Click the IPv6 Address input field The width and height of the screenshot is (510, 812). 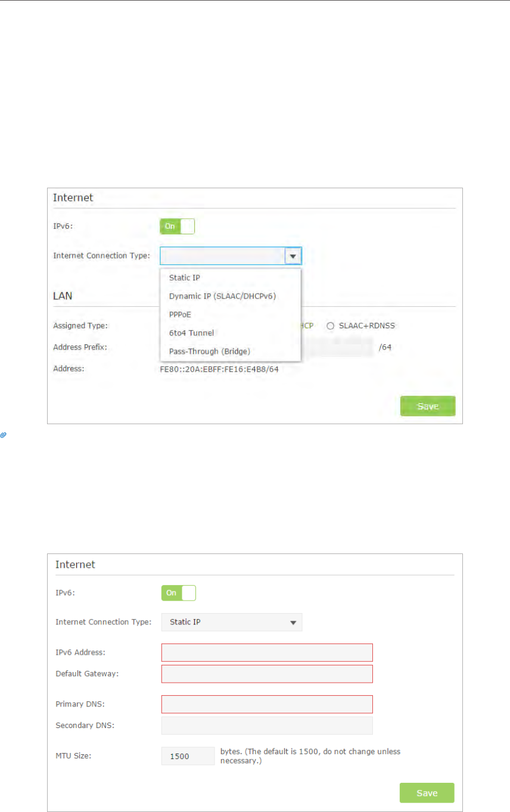[x=267, y=652]
